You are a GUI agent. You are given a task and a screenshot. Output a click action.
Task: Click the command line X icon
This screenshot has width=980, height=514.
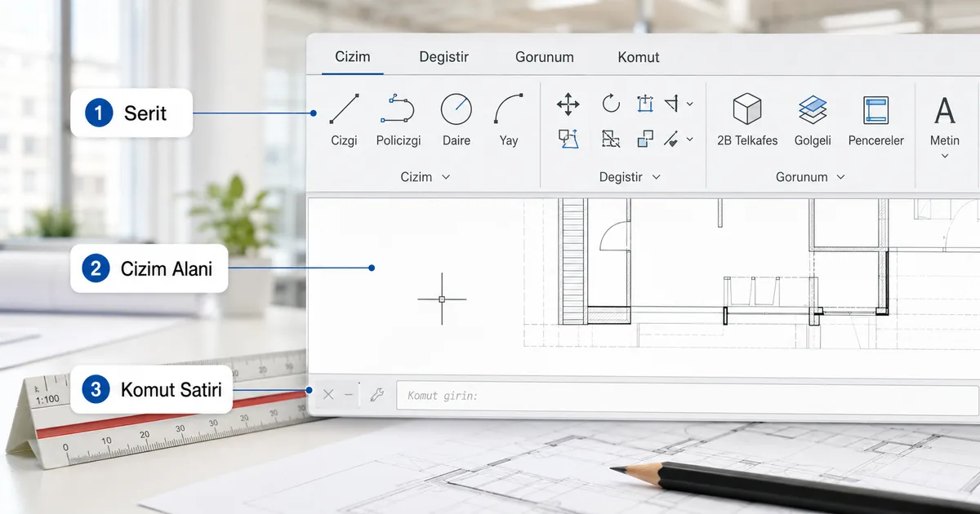328,395
